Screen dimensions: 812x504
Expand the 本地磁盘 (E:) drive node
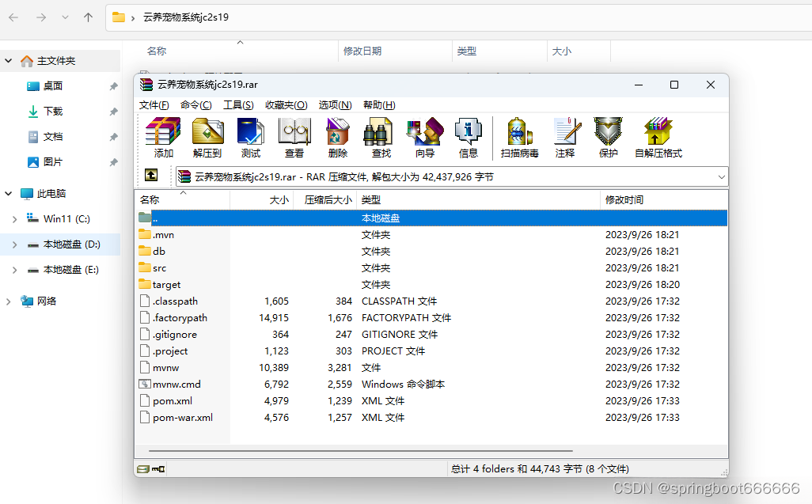click(x=14, y=270)
